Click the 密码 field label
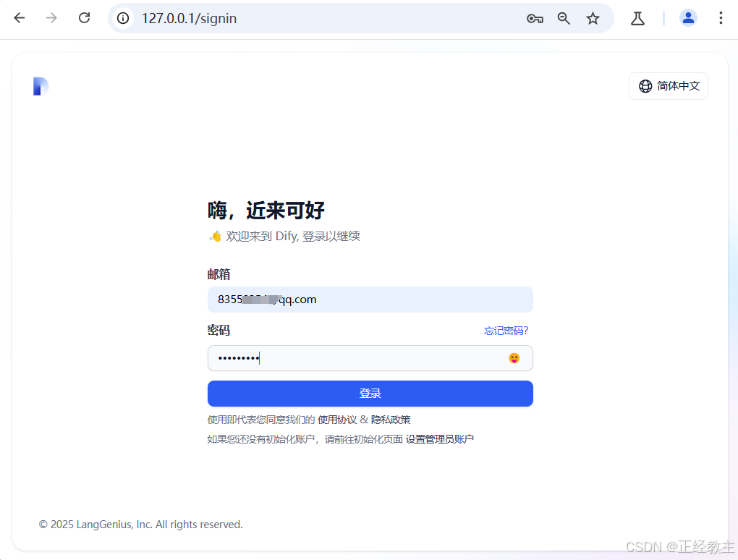This screenshot has height=560, width=738. (219, 331)
